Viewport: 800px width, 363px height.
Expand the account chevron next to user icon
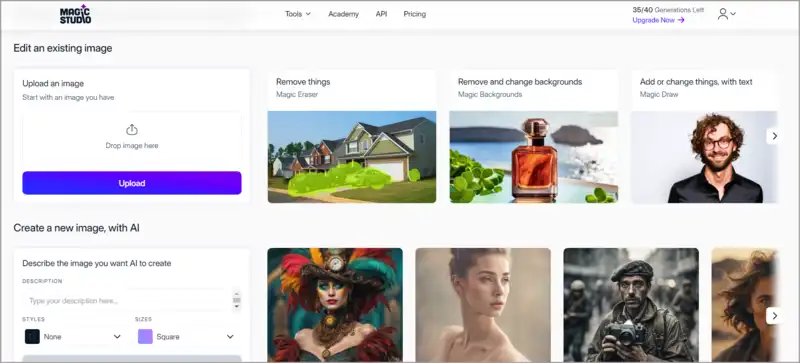click(x=733, y=14)
